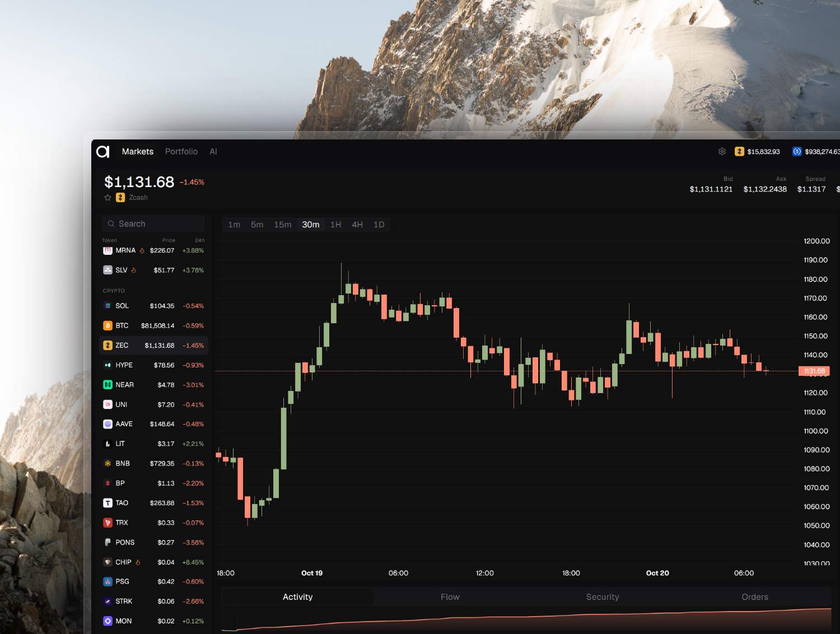Click the CRYPTO section label
Viewport: 840px width, 634px height.
(114, 291)
